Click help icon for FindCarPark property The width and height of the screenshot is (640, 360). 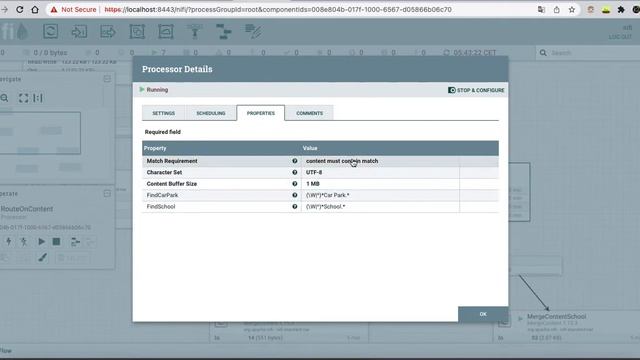pyautogui.click(x=295, y=195)
